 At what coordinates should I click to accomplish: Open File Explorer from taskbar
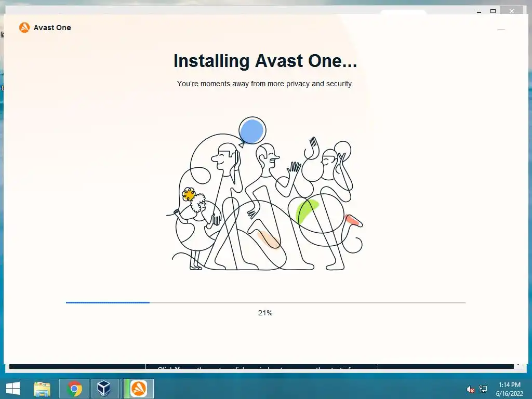point(42,389)
